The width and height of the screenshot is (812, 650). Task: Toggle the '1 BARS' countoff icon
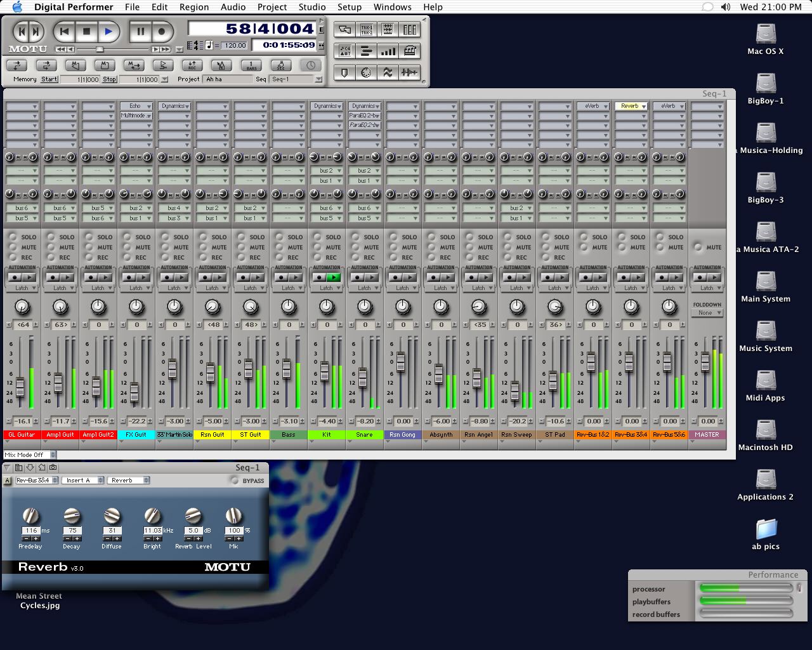tap(251, 65)
